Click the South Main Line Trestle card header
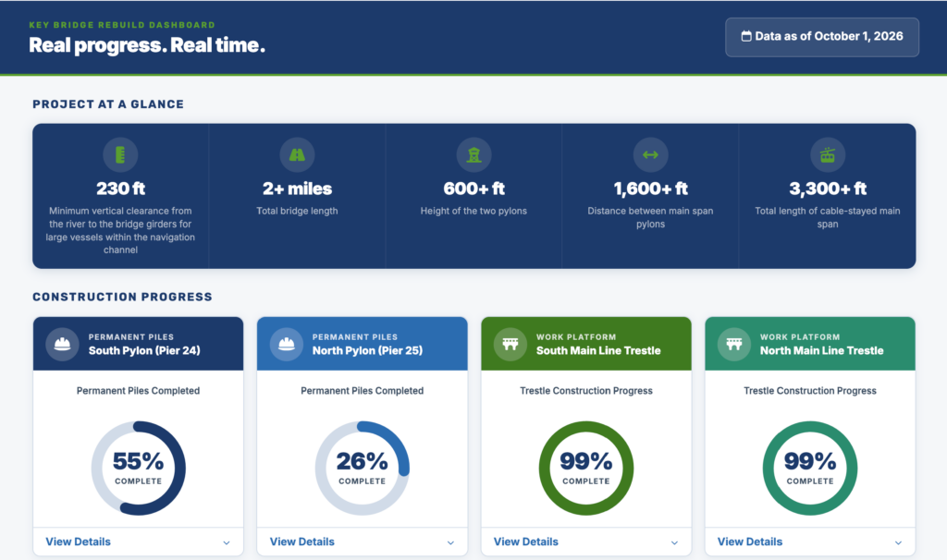947x560 pixels. coord(585,344)
